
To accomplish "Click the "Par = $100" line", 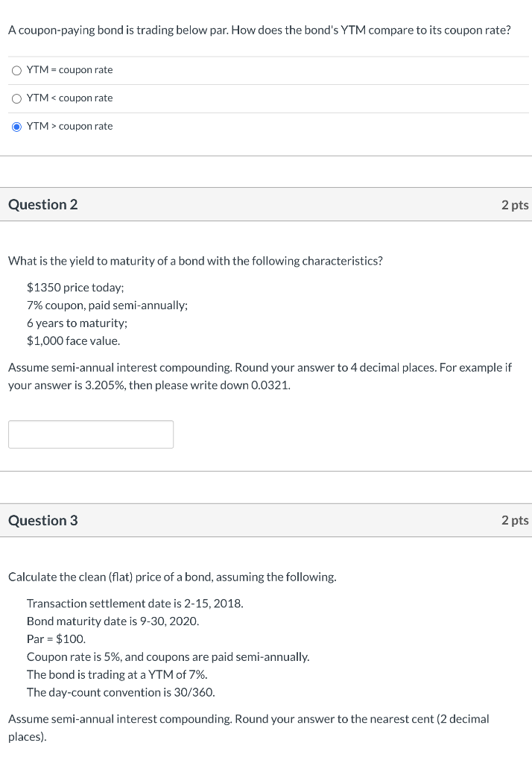I will pyautogui.click(x=57, y=639).
